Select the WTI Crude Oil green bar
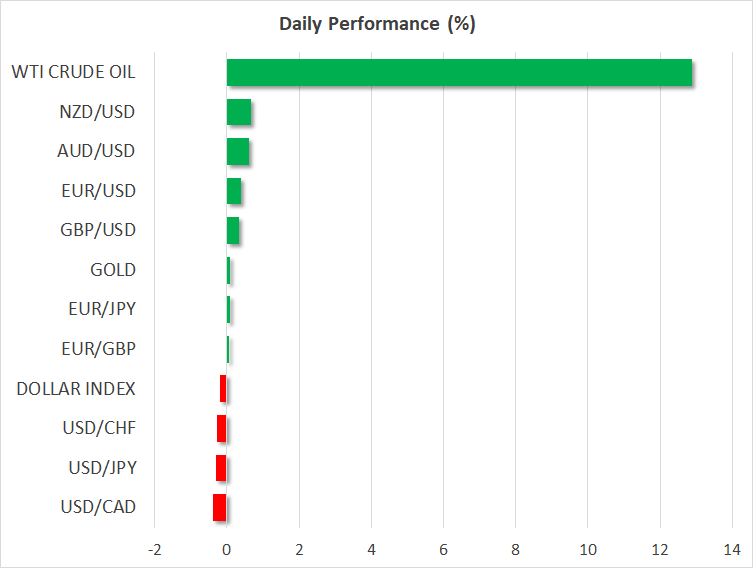This screenshot has width=753, height=568. (x=459, y=73)
